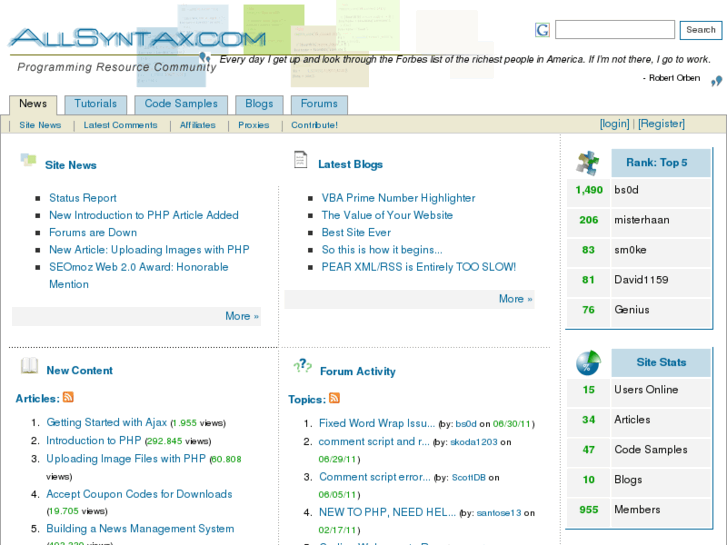Click santose13 author link
The height and width of the screenshot is (545, 727).
coord(499,513)
